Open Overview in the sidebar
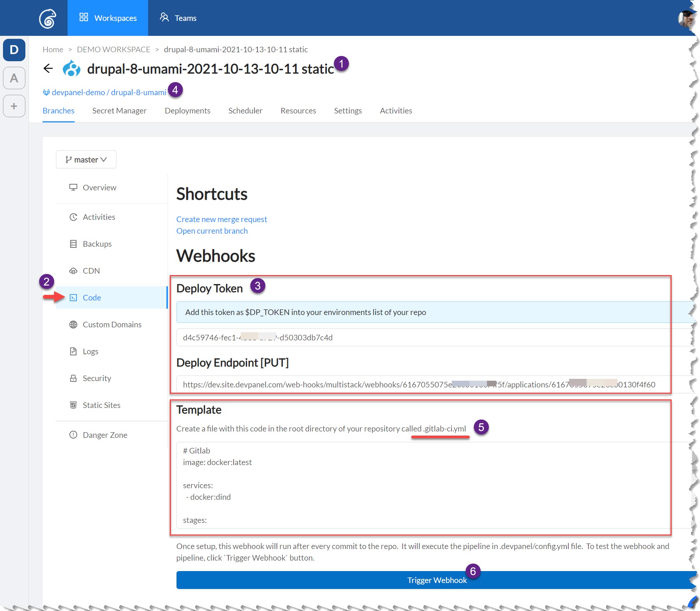700x611 pixels. [x=99, y=187]
